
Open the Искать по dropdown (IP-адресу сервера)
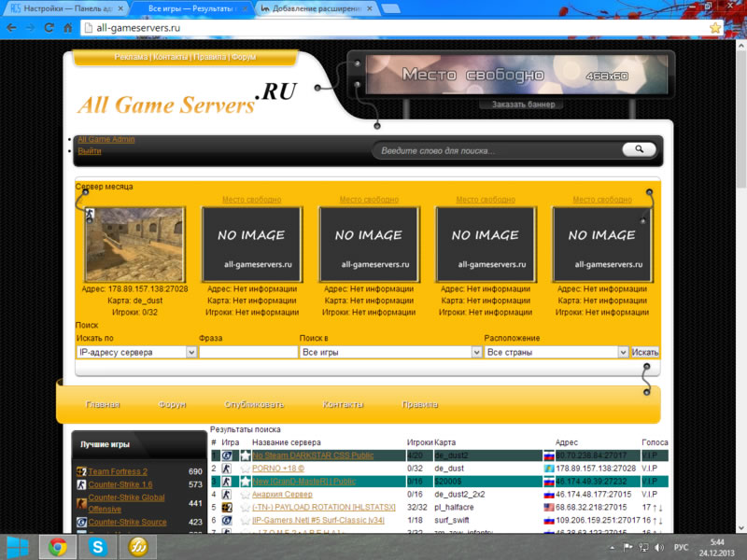[x=136, y=352]
